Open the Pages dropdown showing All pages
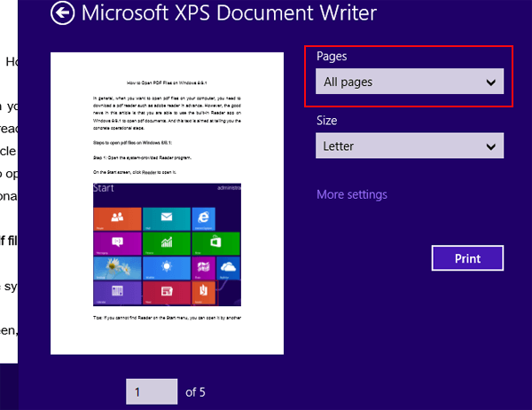The height and width of the screenshot is (410, 532). click(x=410, y=82)
